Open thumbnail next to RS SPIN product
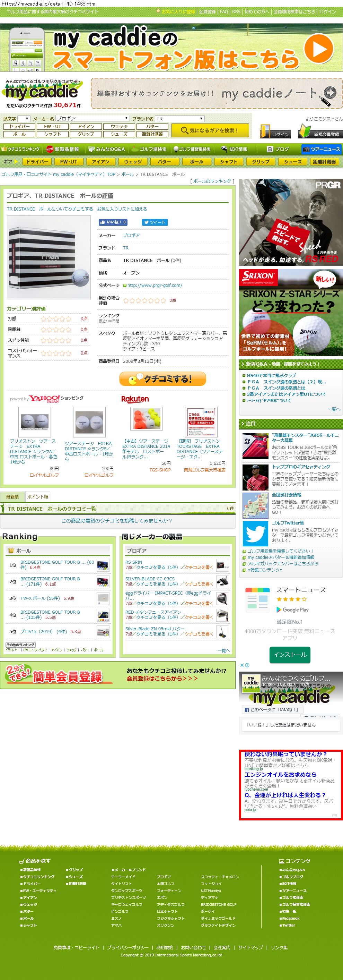Image resolution: width=343 pixels, height=980 pixels. click(x=222, y=565)
